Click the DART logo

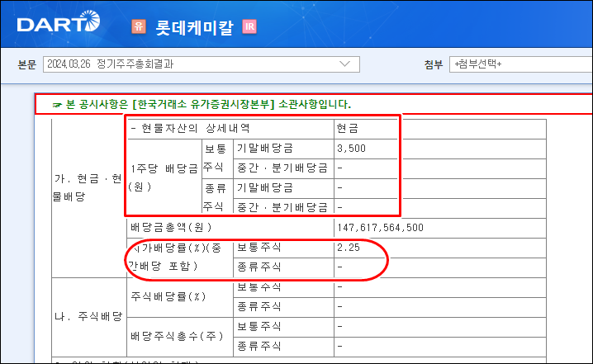[x=59, y=22]
